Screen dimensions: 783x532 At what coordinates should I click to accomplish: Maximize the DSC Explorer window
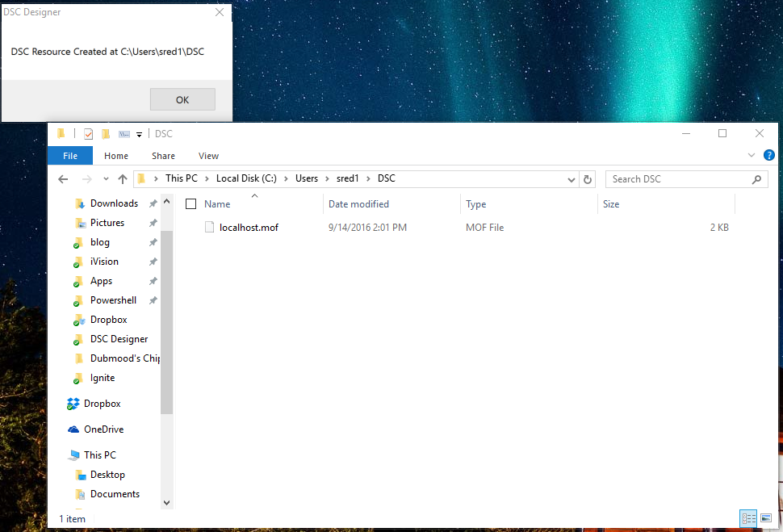coord(722,133)
